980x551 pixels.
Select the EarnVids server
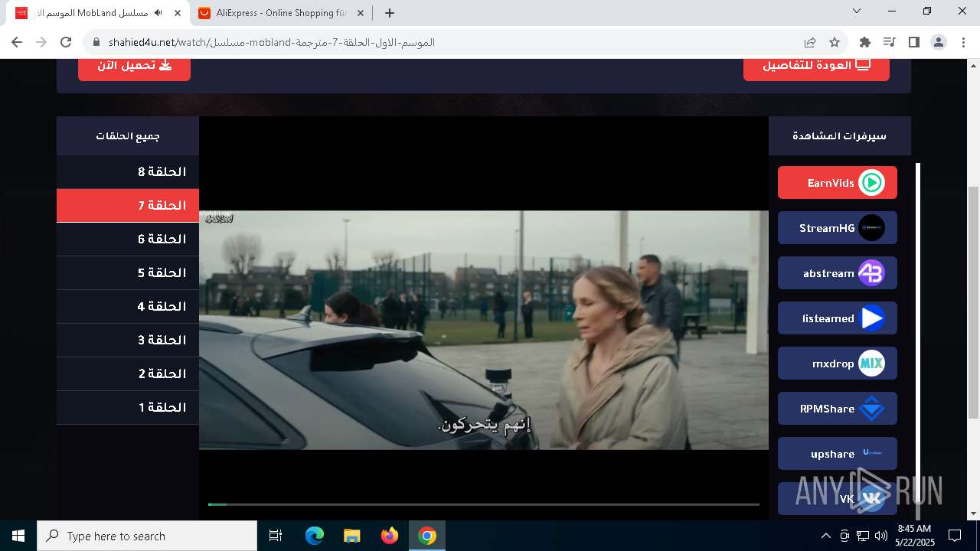click(x=837, y=183)
